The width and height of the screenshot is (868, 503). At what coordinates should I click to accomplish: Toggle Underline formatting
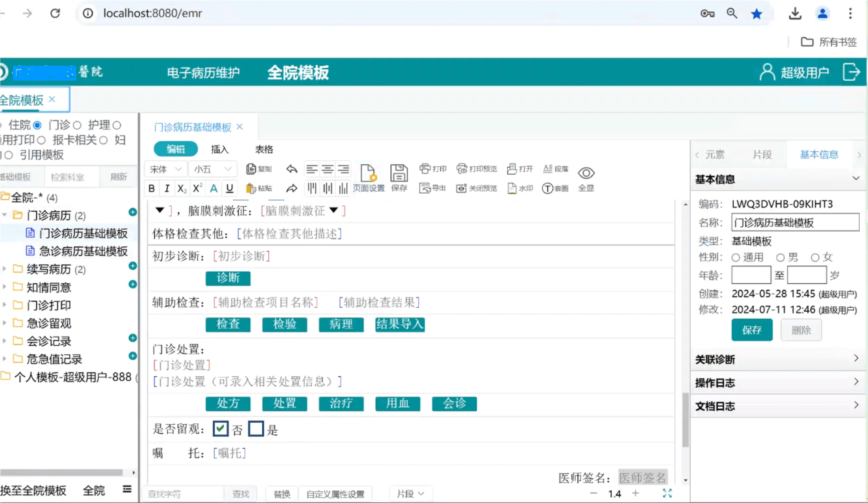(x=230, y=188)
